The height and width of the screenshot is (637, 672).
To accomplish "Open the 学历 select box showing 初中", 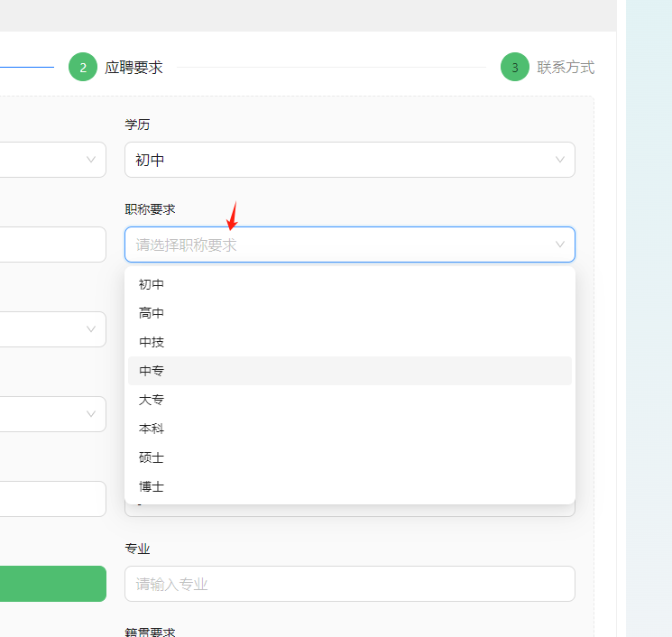I will point(349,160).
